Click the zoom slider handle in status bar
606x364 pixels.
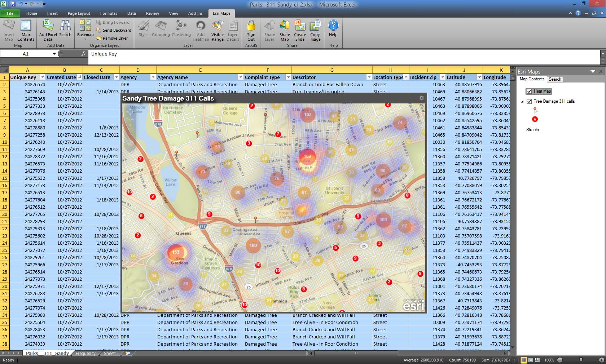coord(580,360)
